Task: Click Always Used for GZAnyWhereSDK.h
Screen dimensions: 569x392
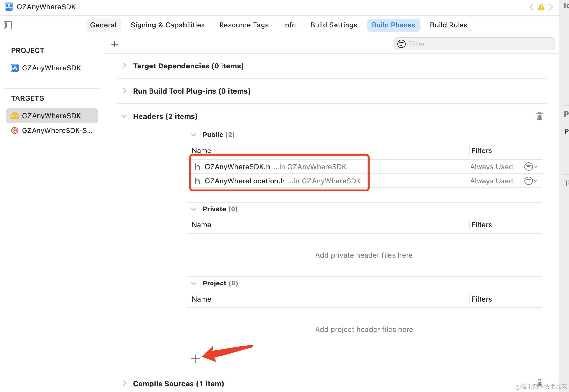Action: pyautogui.click(x=491, y=167)
